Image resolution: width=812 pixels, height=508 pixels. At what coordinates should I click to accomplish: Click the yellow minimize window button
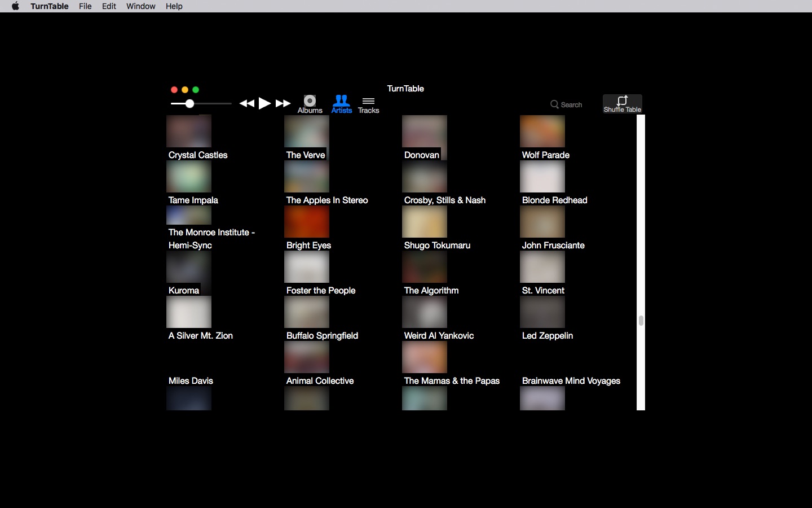coord(185,90)
